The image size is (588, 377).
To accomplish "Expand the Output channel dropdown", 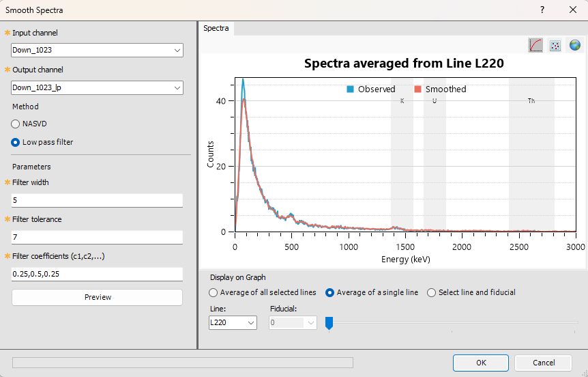I will point(97,87).
